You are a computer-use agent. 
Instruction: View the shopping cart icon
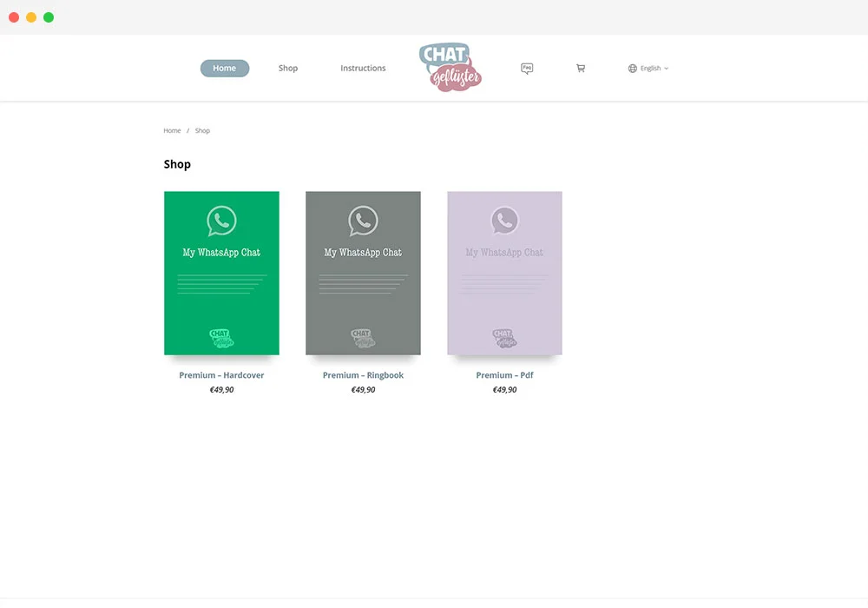pos(580,68)
